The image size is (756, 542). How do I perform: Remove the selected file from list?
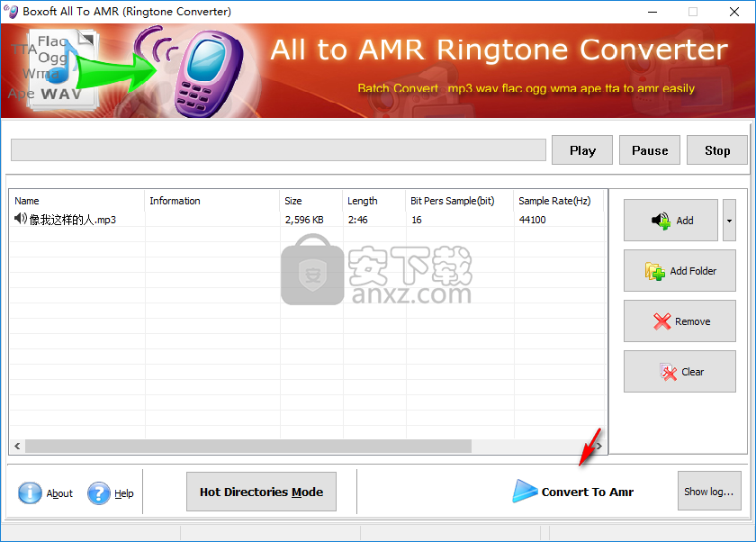[x=679, y=321]
